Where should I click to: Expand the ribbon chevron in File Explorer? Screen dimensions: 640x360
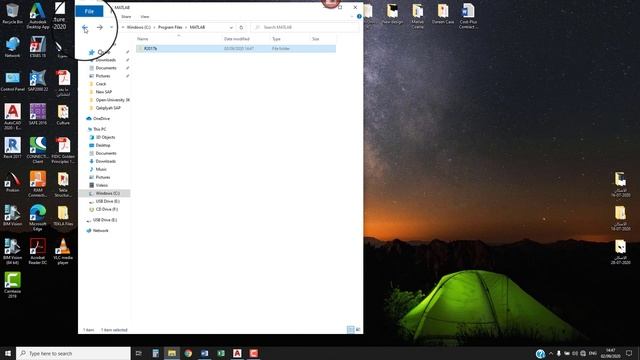(352, 17)
